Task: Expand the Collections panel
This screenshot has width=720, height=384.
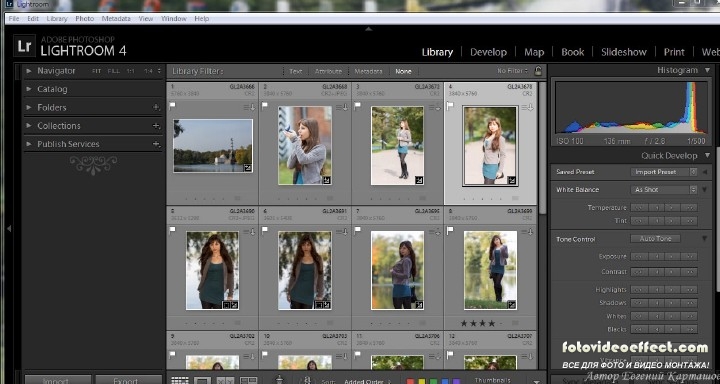Action: [29, 126]
